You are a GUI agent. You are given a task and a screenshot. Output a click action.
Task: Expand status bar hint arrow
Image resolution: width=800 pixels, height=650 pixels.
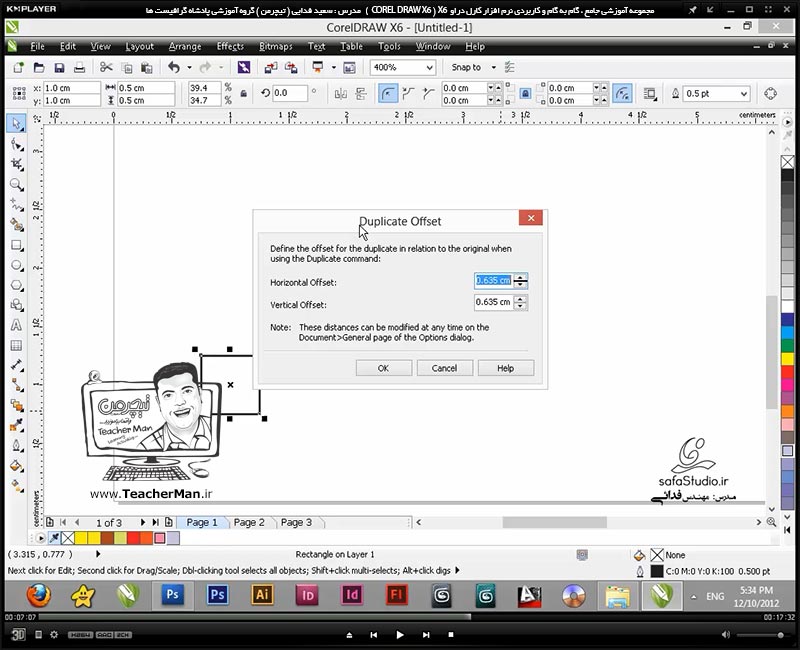coord(457,570)
